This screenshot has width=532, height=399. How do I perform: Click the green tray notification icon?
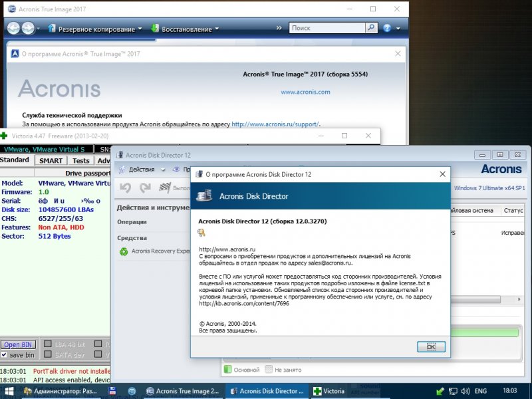coord(440,392)
